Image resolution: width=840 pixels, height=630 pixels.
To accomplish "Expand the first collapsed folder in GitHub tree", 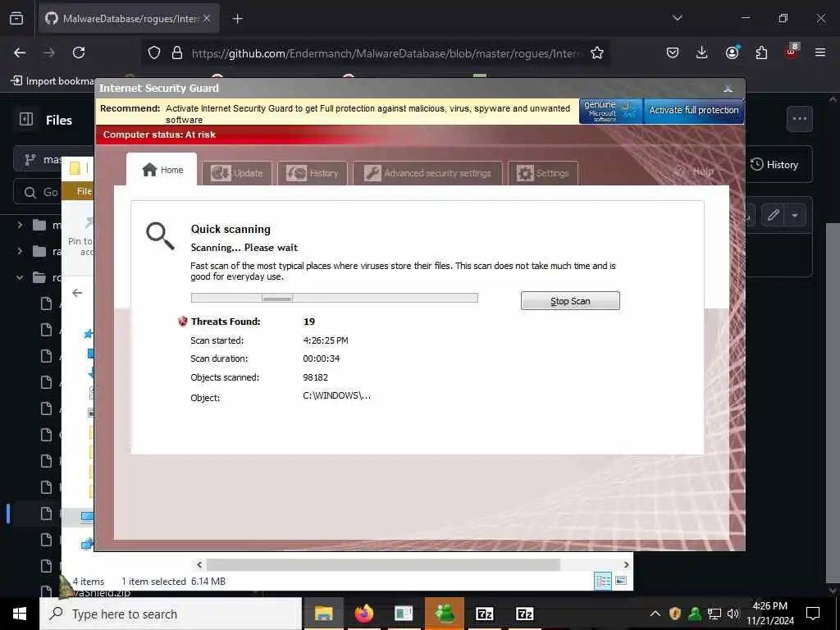I will [20, 225].
